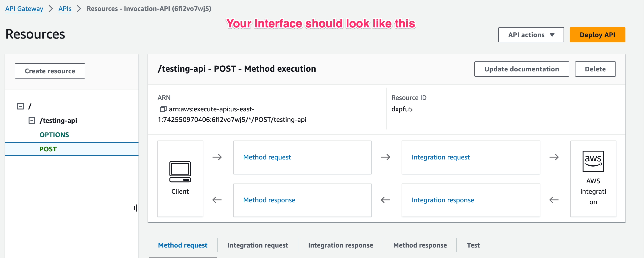Click the Delete method button
644x258 pixels.
595,69
